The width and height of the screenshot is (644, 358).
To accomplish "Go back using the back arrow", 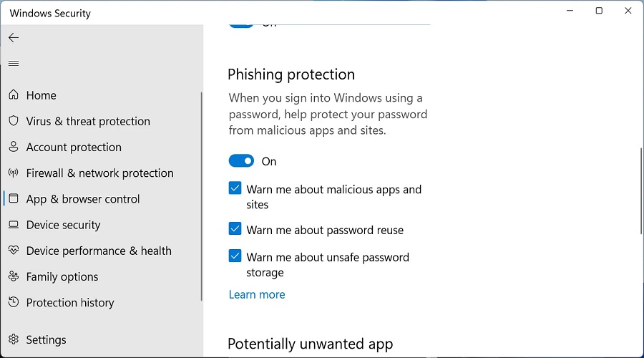I will 13,38.
